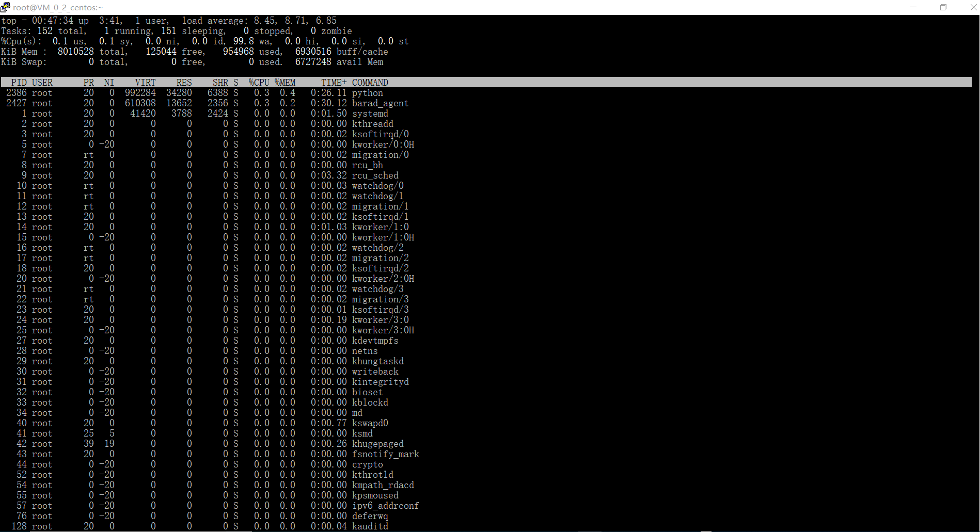Click the TIME+ column header
Viewport: 980px width, 532px height.
[x=334, y=83]
